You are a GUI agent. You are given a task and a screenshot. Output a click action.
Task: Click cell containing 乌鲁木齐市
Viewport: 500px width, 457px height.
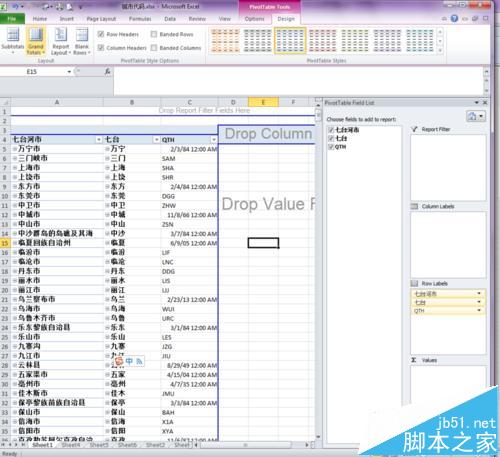point(57,318)
